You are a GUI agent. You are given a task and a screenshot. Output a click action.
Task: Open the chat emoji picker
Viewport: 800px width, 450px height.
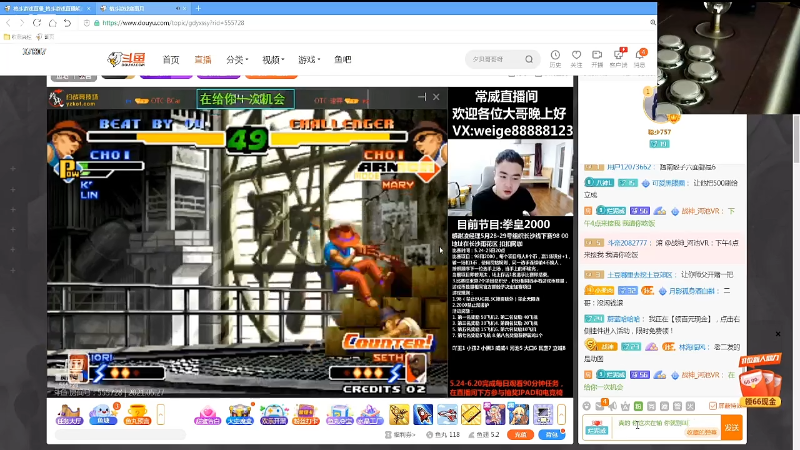[x=587, y=406]
